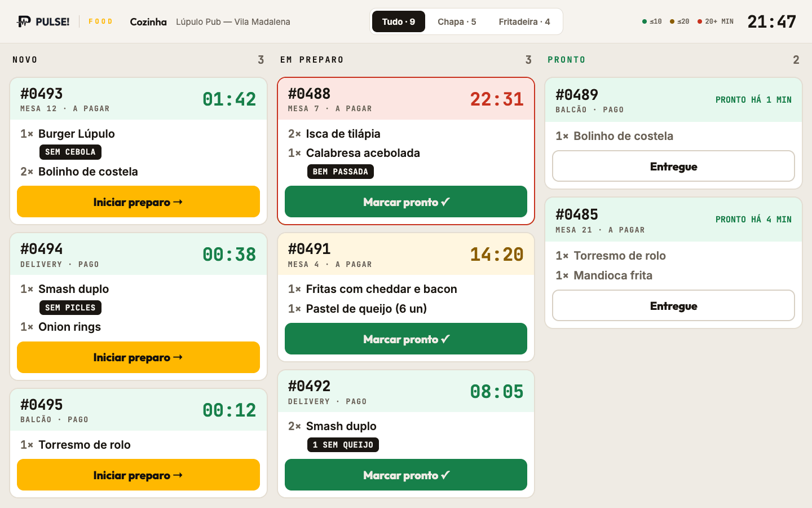Click the Burger Lúpulo item
812x508 pixels.
coord(77,134)
